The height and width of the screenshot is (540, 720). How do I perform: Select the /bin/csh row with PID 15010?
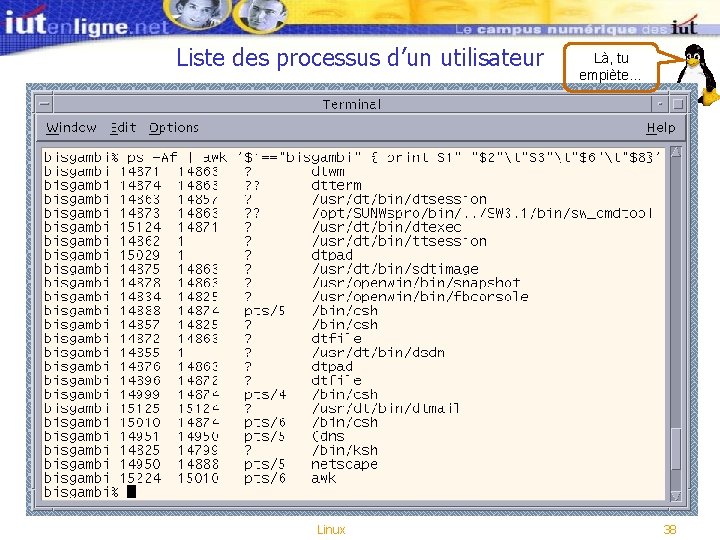(211, 422)
